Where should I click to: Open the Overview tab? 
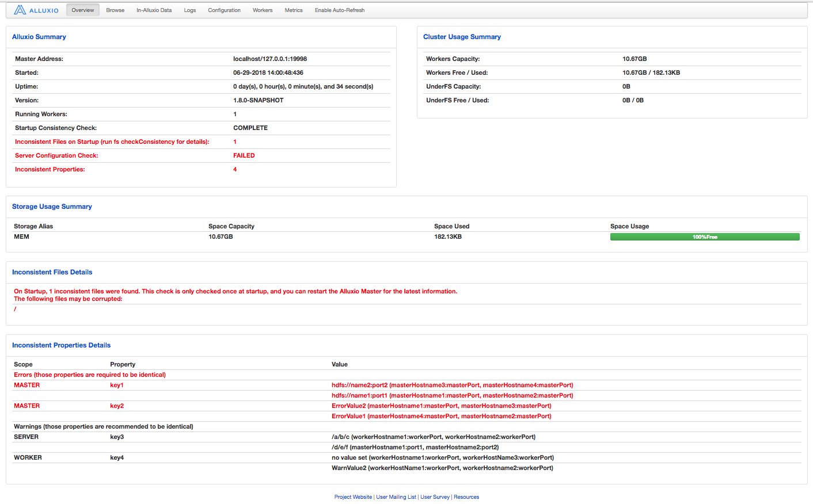click(83, 10)
